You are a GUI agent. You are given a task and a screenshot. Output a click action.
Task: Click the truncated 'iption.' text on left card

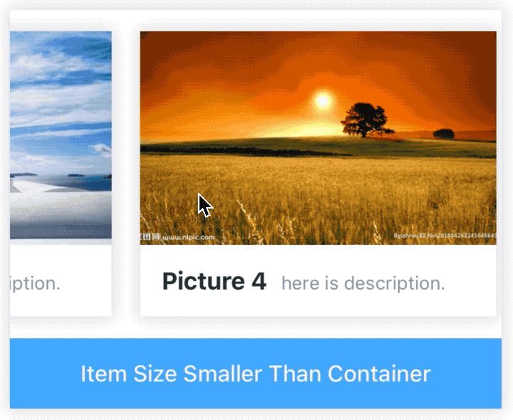(x=35, y=284)
